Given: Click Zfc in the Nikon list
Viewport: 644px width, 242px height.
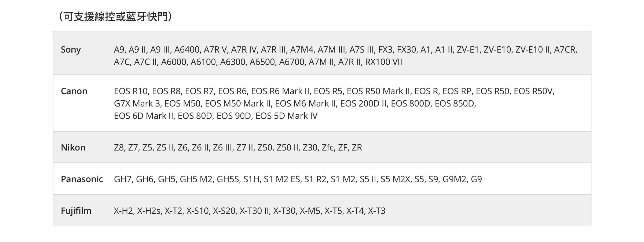Looking at the screenshot, I should (x=328, y=148).
